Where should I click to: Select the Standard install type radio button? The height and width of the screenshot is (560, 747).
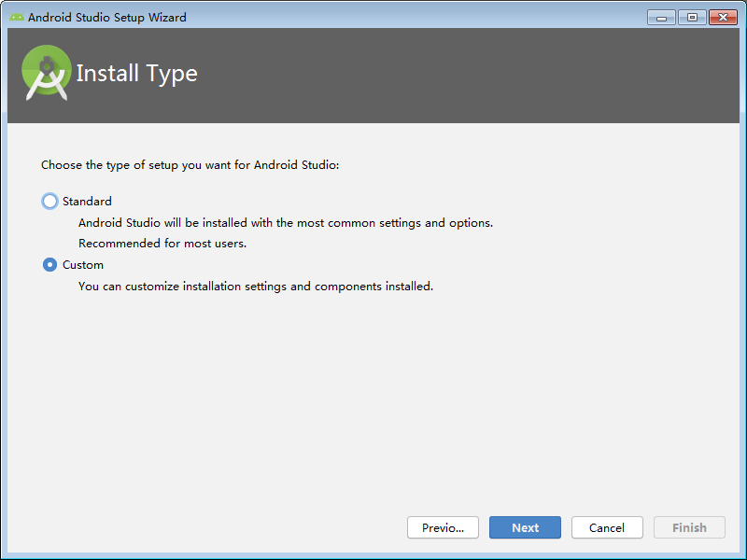49,202
